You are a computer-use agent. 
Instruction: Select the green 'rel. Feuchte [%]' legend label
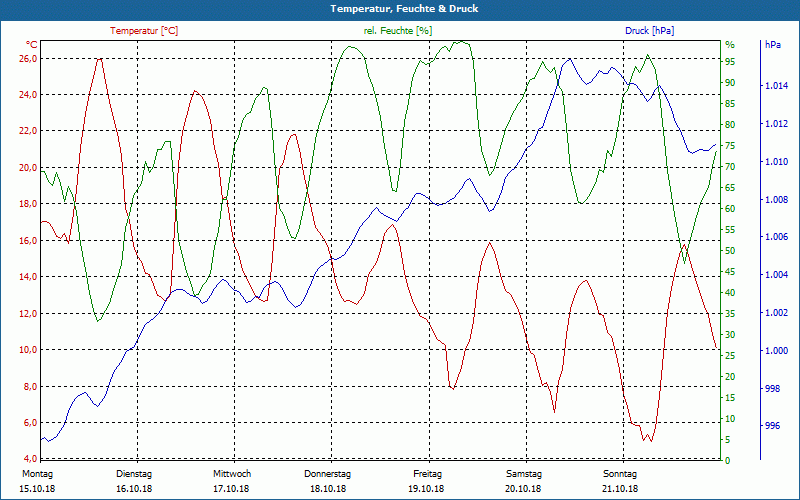[x=398, y=31]
